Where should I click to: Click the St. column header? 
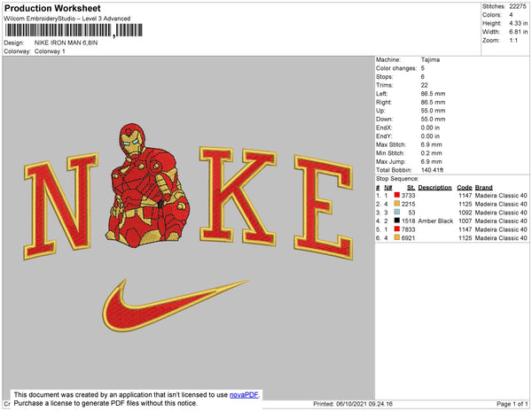pyautogui.click(x=411, y=188)
